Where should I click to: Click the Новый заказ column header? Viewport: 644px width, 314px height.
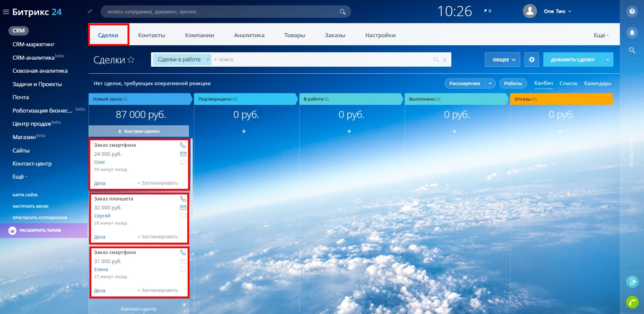[x=140, y=99]
